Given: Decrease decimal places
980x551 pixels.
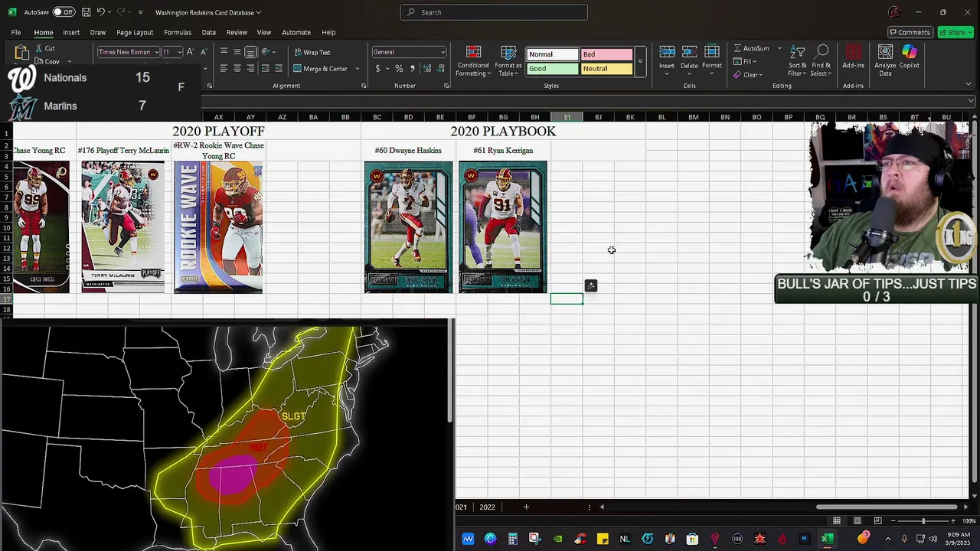Looking at the screenshot, I should pos(440,68).
